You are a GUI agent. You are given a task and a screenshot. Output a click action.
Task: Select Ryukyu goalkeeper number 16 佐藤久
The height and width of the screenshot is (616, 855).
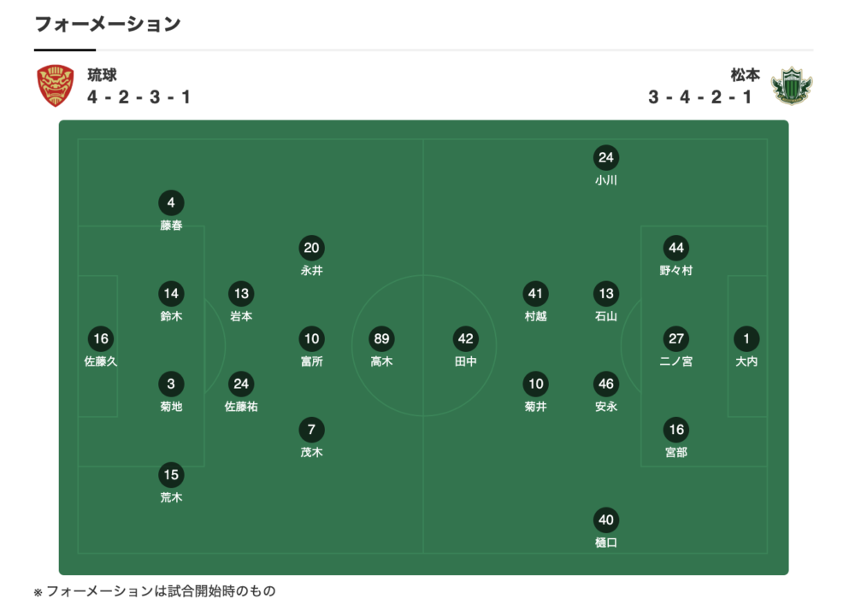tap(101, 339)
